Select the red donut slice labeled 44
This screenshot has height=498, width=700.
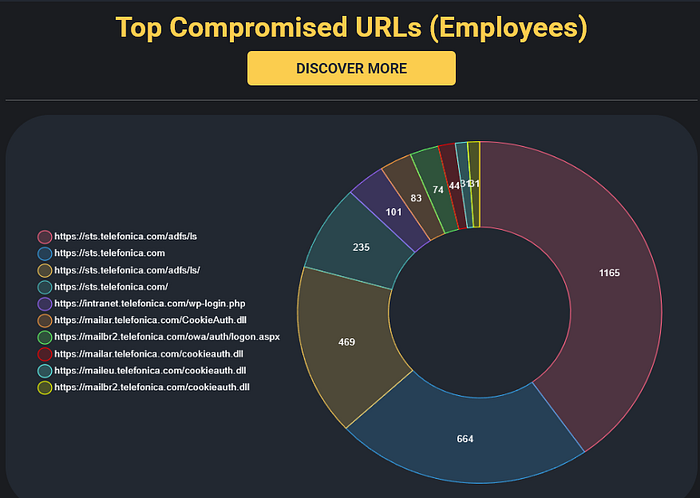[453, 185]
